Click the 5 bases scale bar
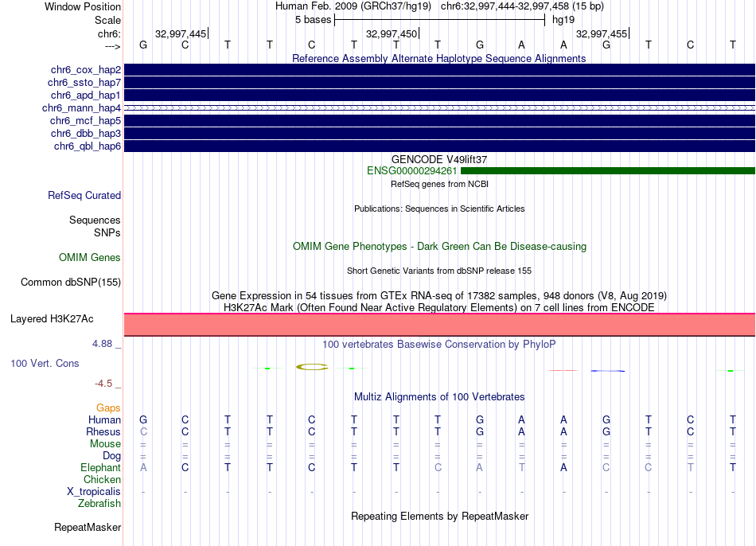The height and width of the screenshot is (546, 756). [x=439, y=20]
